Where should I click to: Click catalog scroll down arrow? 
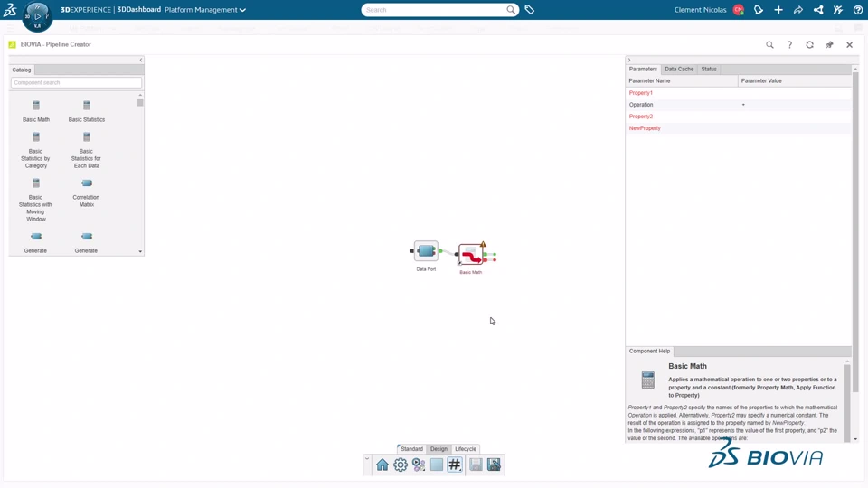pyautogui.click(x=140, y=252)
